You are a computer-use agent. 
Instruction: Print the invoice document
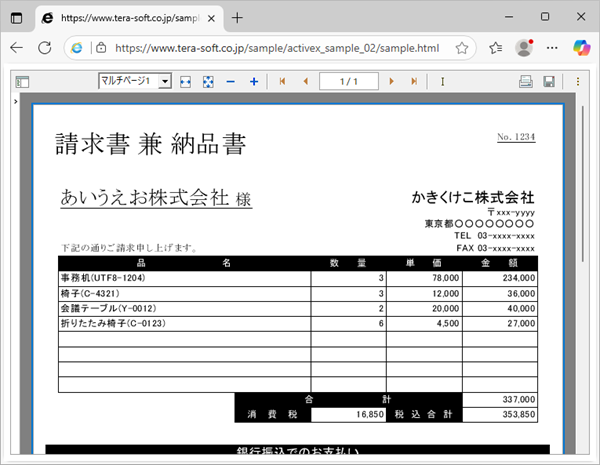tap(526, 82)
